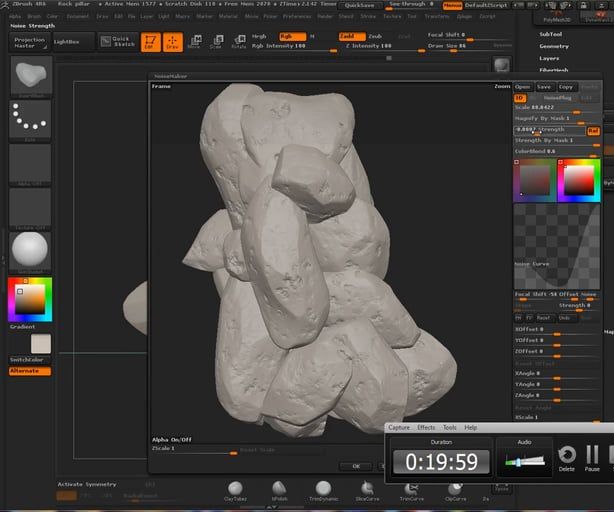Image resolution: width=614 pixels, height=512 pixels.
Task: Open the Effects menu in recorder
Action: tap(426, 427)
